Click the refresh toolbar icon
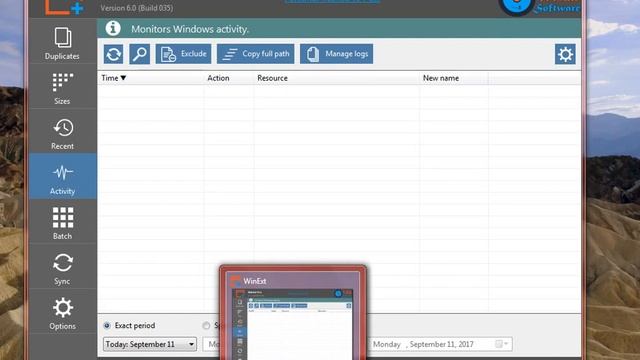Viewport: 640px width, 360px height. [x=113, y=54]
